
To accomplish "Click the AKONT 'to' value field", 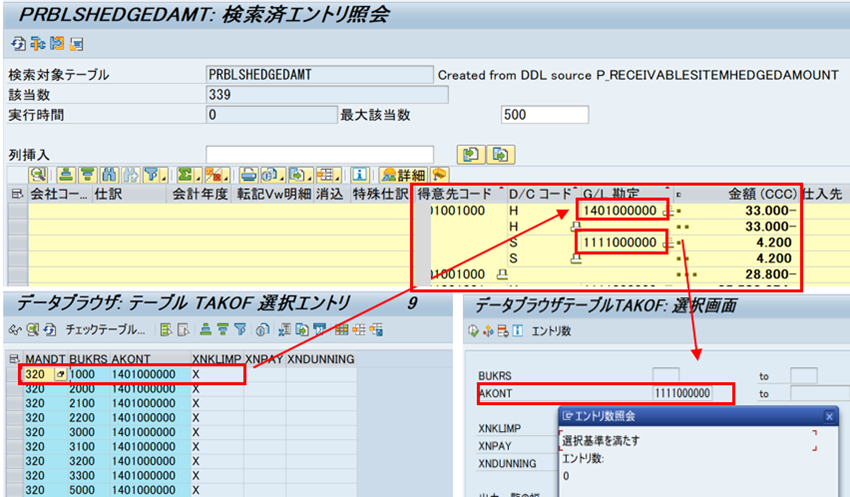I will (x=820, y=393).
